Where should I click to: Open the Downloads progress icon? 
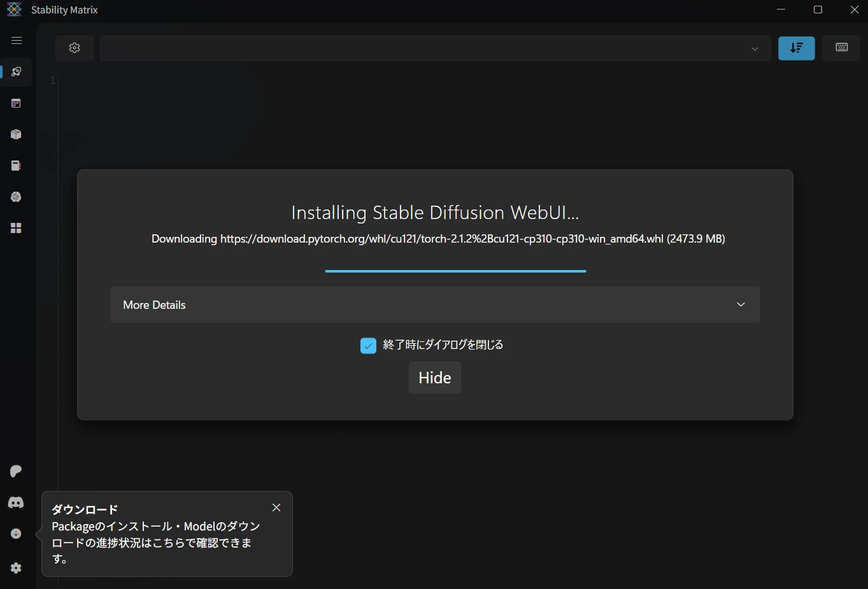pos(17,534)
